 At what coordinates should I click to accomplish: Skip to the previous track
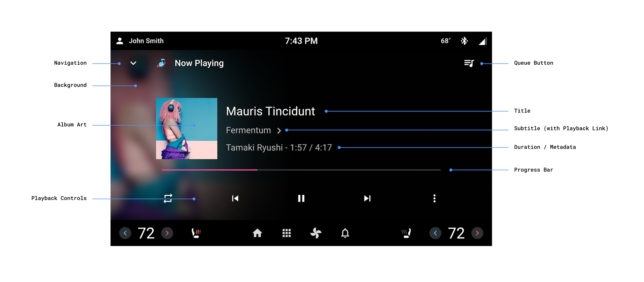[235, 198]
